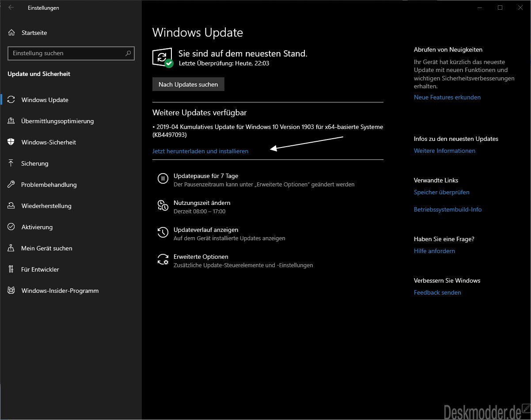The image size is (531, 420).
Task: Click the Problembehandlung wrench icon
Action: (11, 185)
